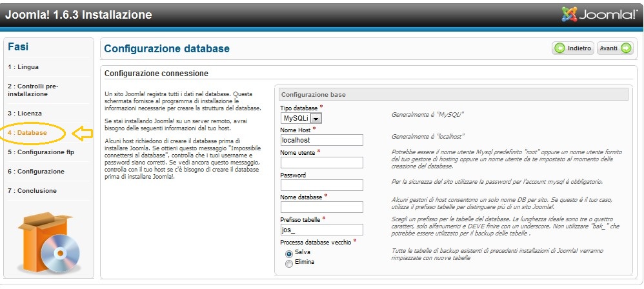Click the Nome Host label
Image resolution: width=644 pixels, height=289 pixels.
pyautogui.click(x=296, y=130)
